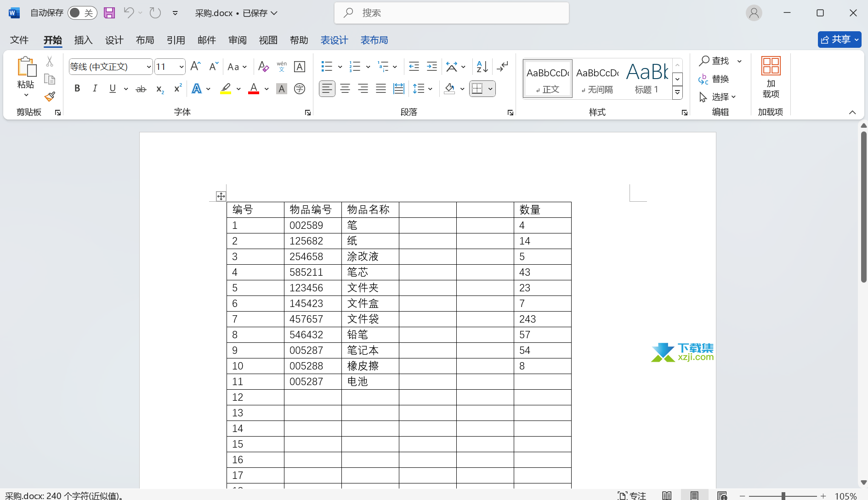Apply subscript formatting
Screen dimensions: 868x500
[160, 89]
